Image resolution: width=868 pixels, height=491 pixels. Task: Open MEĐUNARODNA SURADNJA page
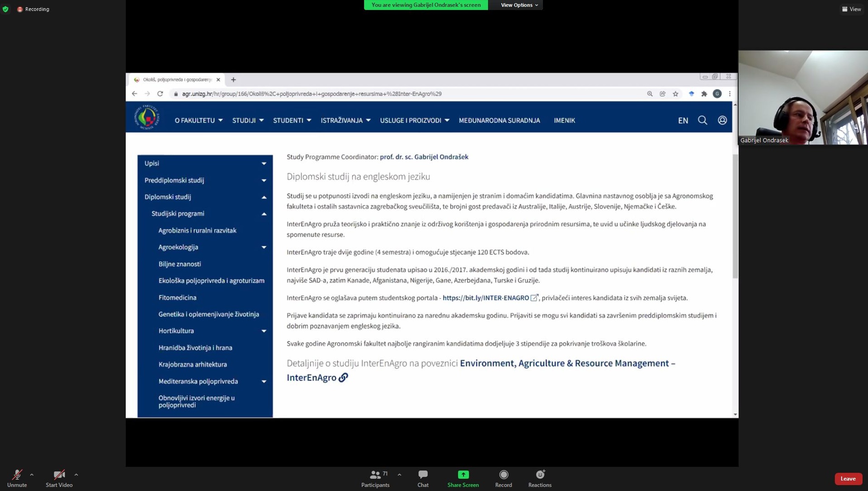tap(499, 120)
